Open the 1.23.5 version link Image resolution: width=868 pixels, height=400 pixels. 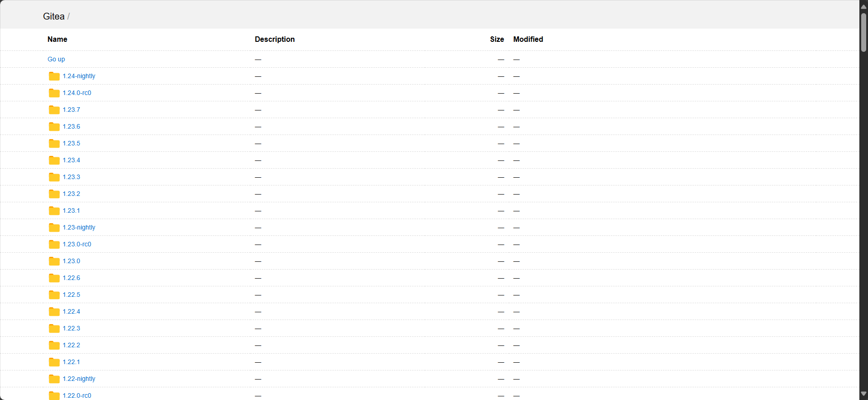[71, 143]
